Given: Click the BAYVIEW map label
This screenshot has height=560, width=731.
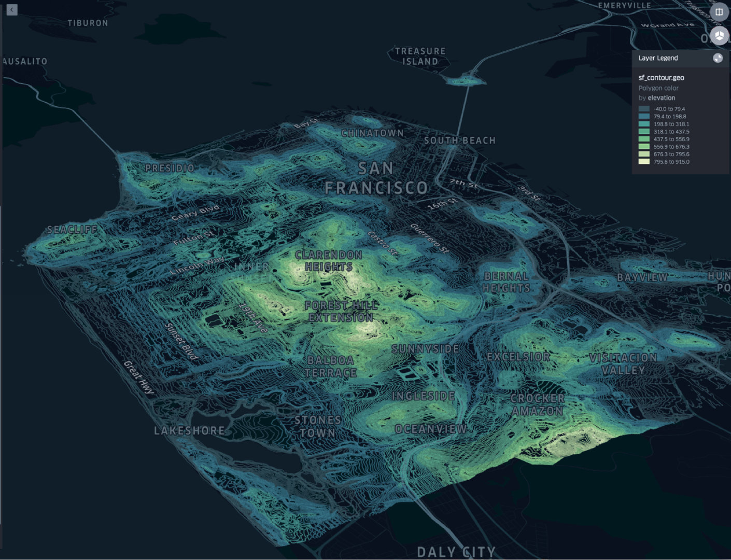Looking at the screenshot, I should click(x=642, y=277).
